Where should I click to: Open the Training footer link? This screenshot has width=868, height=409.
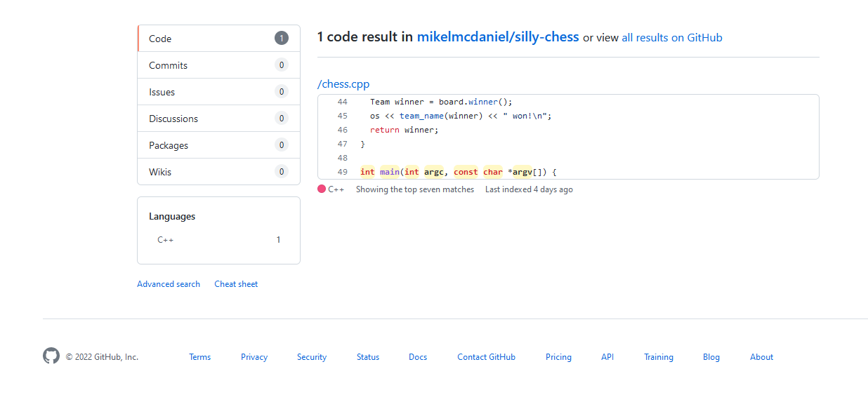[x=659, y=357]
